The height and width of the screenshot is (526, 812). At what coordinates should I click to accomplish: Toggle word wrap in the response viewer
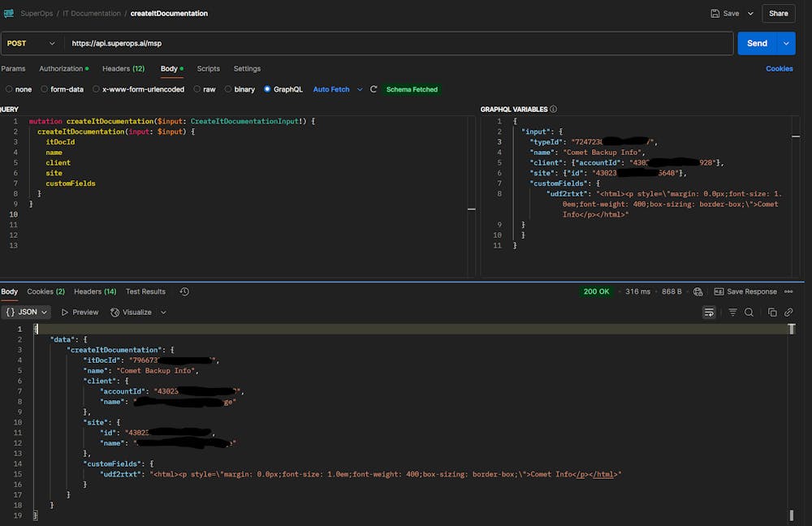709,312
